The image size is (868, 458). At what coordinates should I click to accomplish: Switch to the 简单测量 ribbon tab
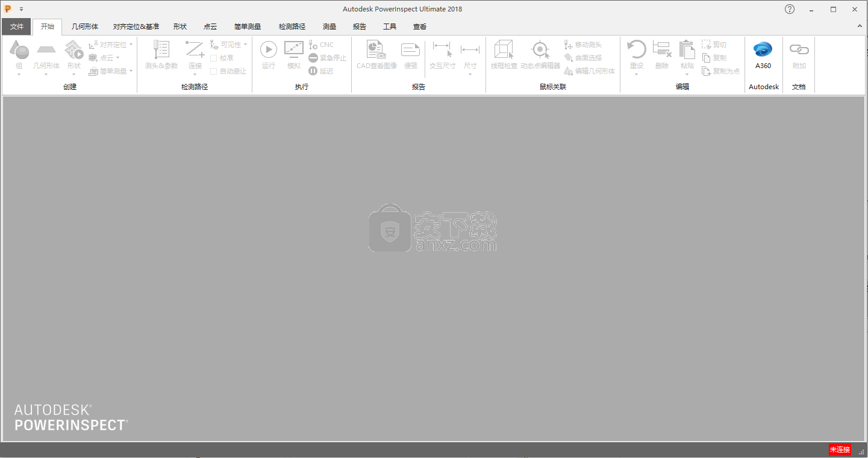click(248, 27)
